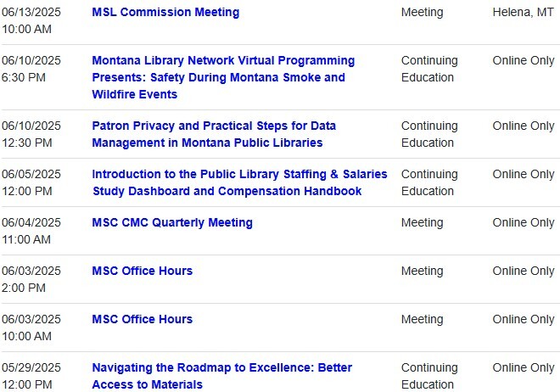560x392 pixels.
Task: Click the 06/05/2025 12:00 PM date
Action: coord(31,182)
